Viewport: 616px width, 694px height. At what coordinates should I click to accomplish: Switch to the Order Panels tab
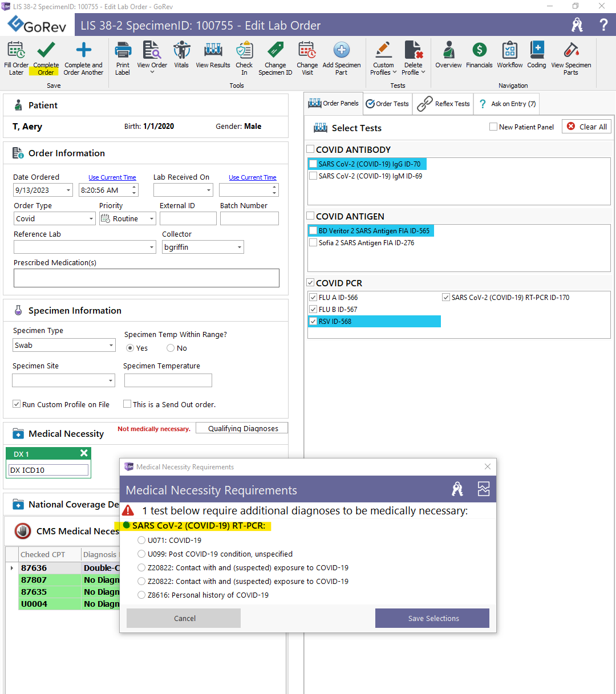(x=334, y=103)
